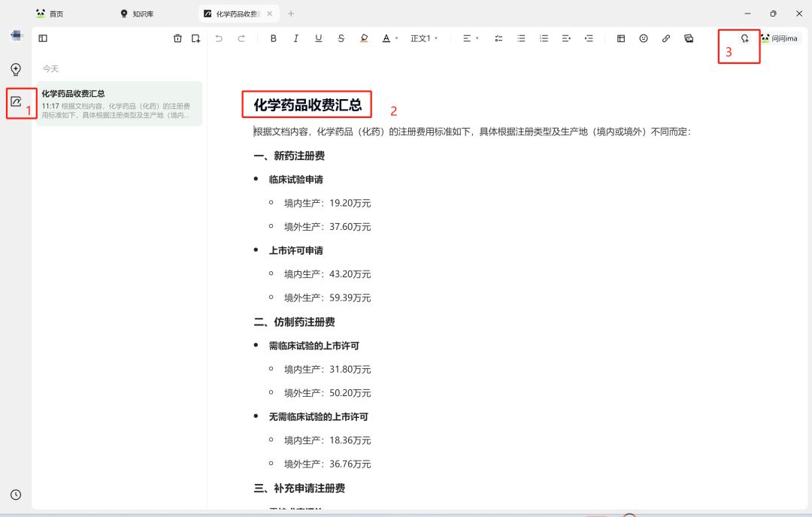Click the line 境外生产：50.20万元
The height and width of the screenshot is (517, 812).
(x=327, y=393)
